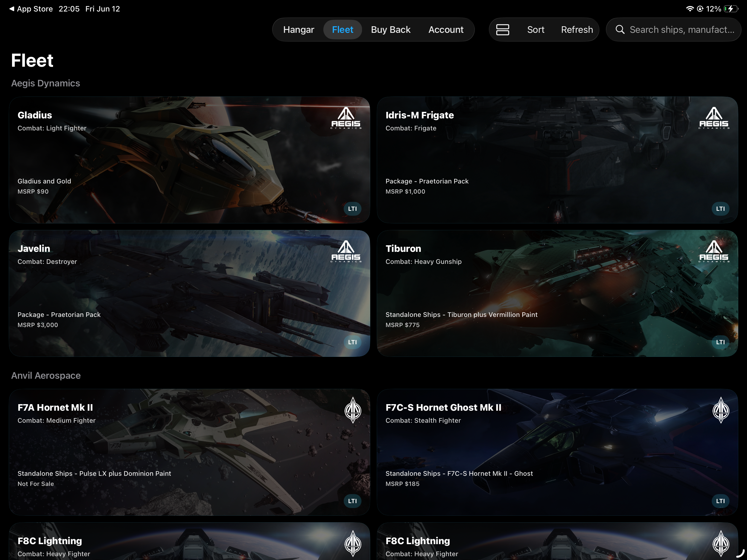Click the Tiburon ship name

pyautogui.click(x=403, y=249)
